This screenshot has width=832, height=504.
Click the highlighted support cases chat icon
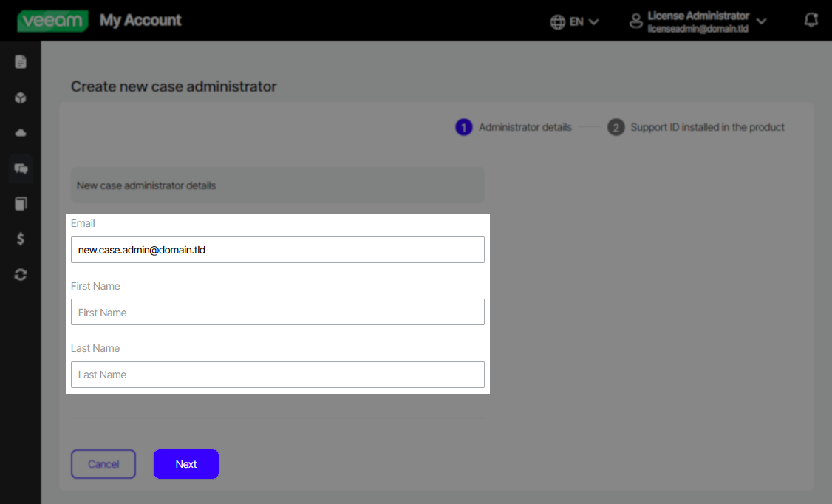[19, 168]
